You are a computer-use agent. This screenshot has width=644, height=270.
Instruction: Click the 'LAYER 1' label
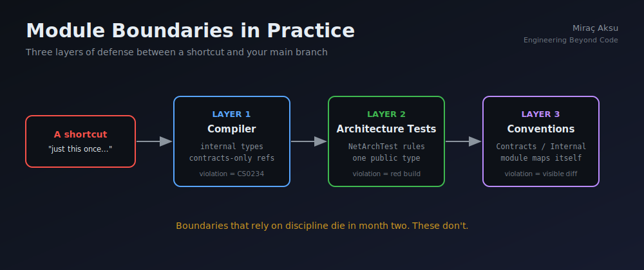231,114
